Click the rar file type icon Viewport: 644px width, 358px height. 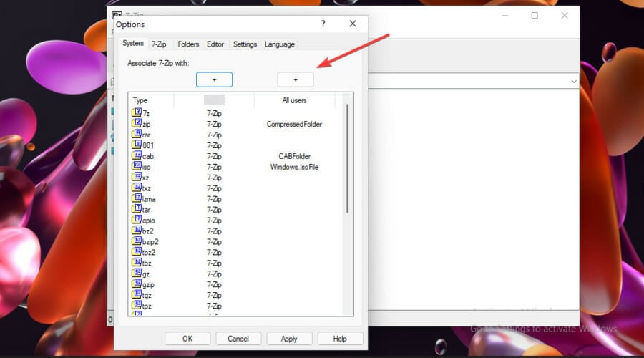[137, 134]
